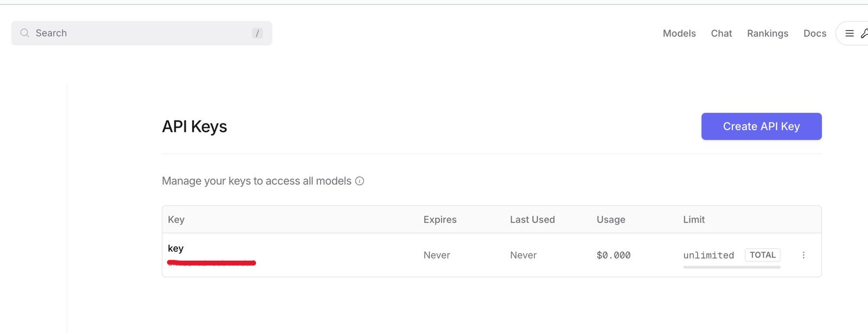Click the usage progress bar under "unlimited"
The image size is (868, 334).
coord(731,267)
